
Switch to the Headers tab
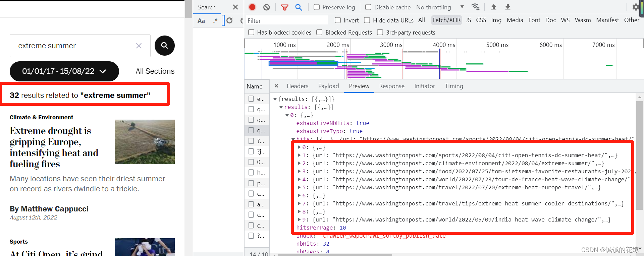pyautogui.click(x=298, y=86)
